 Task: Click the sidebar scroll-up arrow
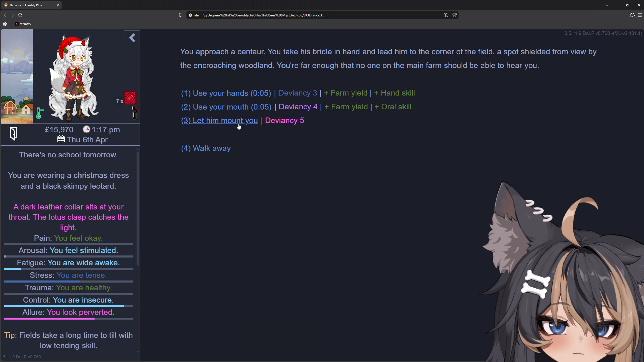coord(138,149)
